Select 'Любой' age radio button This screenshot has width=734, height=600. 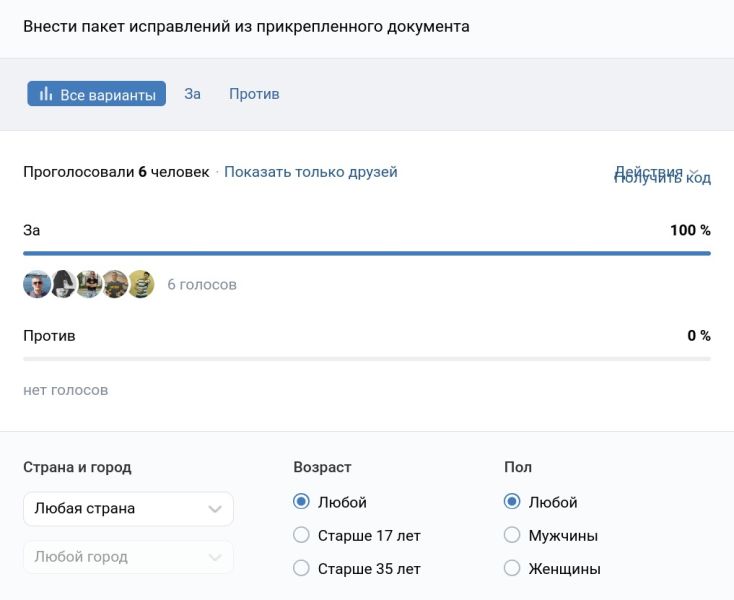(x=301, y=502)
